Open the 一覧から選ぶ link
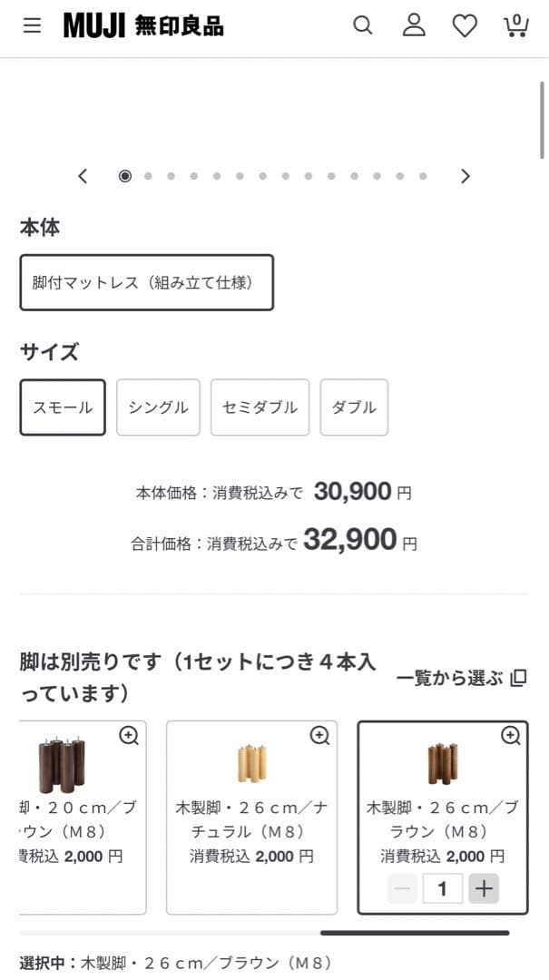Image resolution: width=549 pixels, height=980 pixels. (x=451, y=678)
